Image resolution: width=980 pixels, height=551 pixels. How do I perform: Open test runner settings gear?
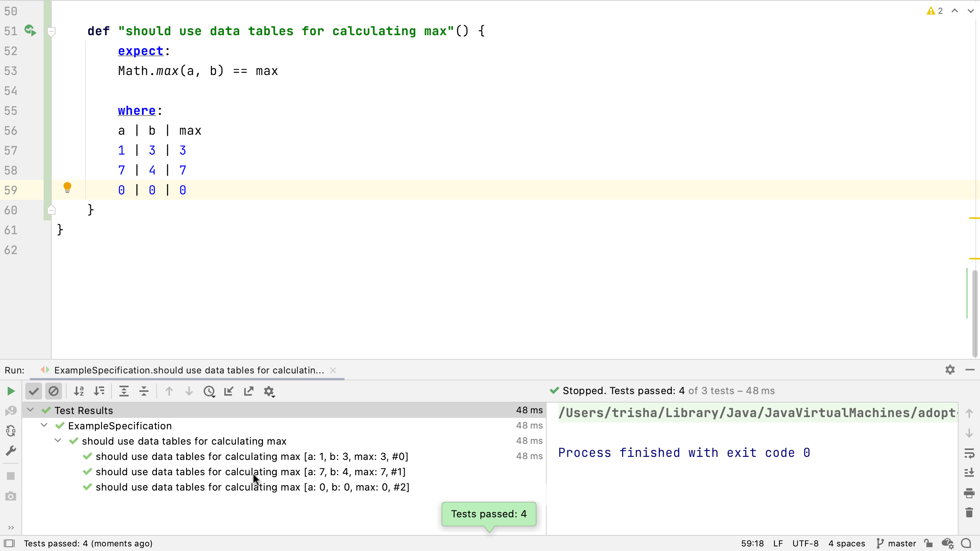point(269,391)
